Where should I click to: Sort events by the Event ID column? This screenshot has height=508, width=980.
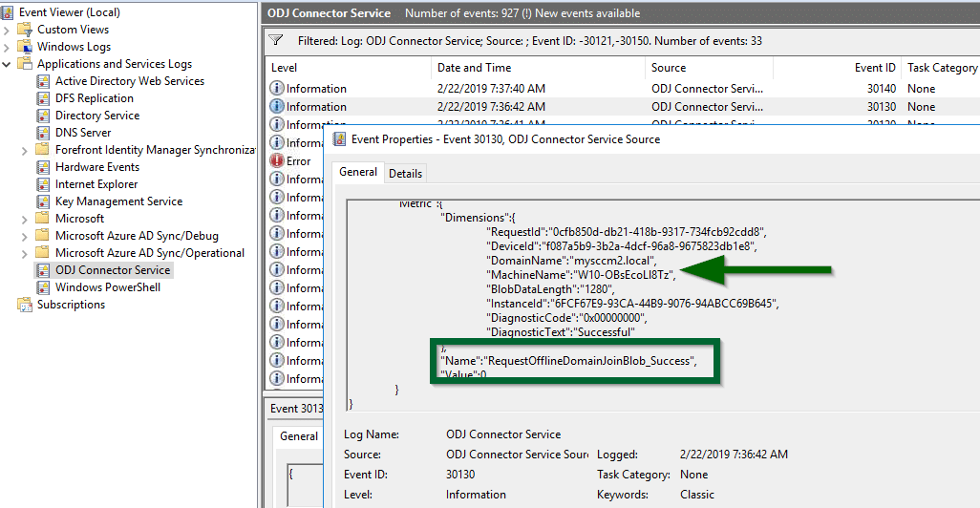(838, 68)
